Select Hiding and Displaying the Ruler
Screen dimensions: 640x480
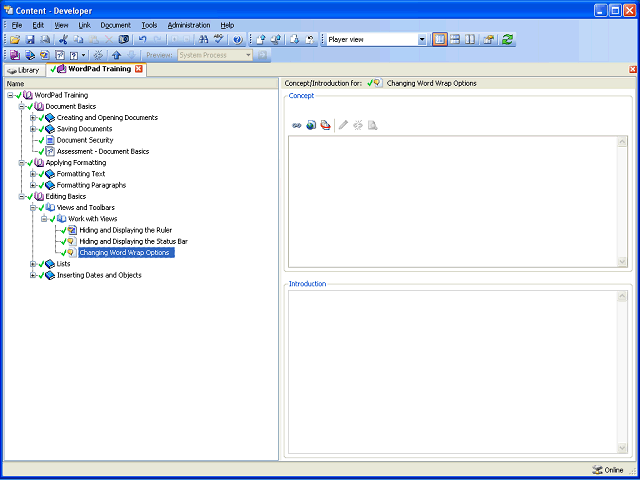[x=126, y=230]
